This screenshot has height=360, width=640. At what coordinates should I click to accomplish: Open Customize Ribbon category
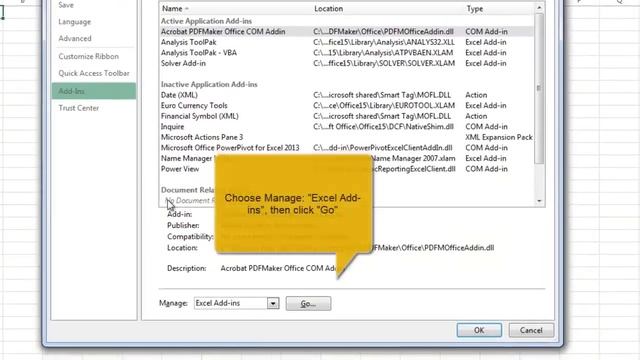89,57
